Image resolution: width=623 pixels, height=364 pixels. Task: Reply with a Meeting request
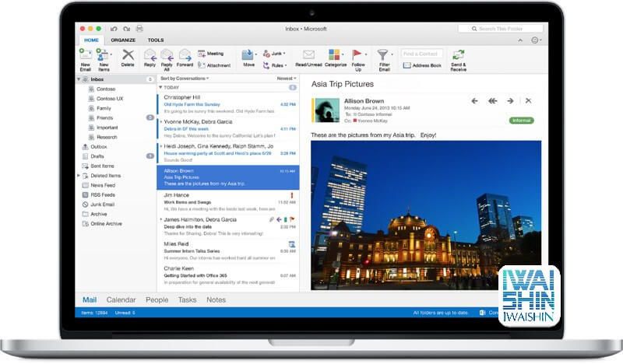210,54
